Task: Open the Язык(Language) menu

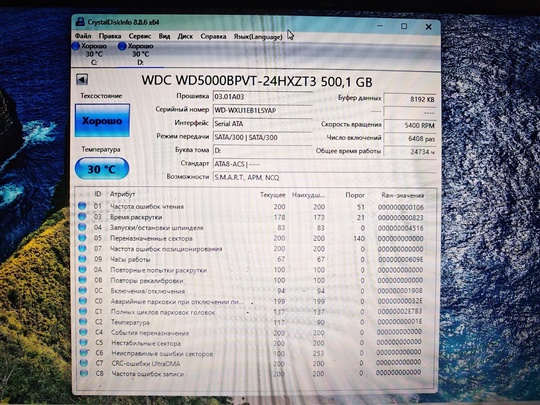Action: click(x=258, y=37)
